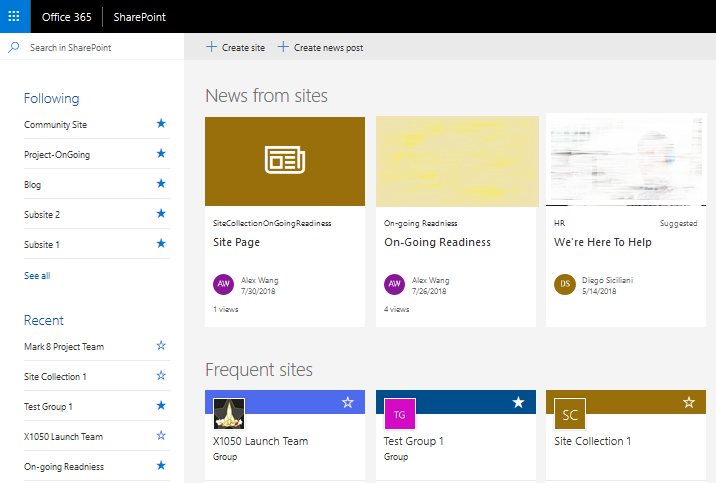Toggle the follow star for Subsite 2
Image resolution: width=716 pixels, height=483 pixels.
pos(161,214)
